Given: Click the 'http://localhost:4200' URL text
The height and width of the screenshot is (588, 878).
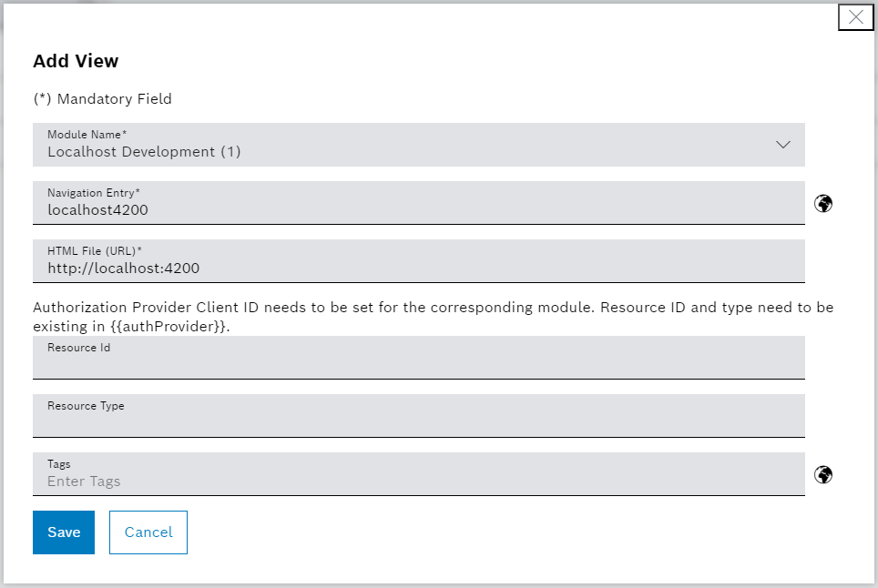Looking at the screenshot, I should click(123, 269).
